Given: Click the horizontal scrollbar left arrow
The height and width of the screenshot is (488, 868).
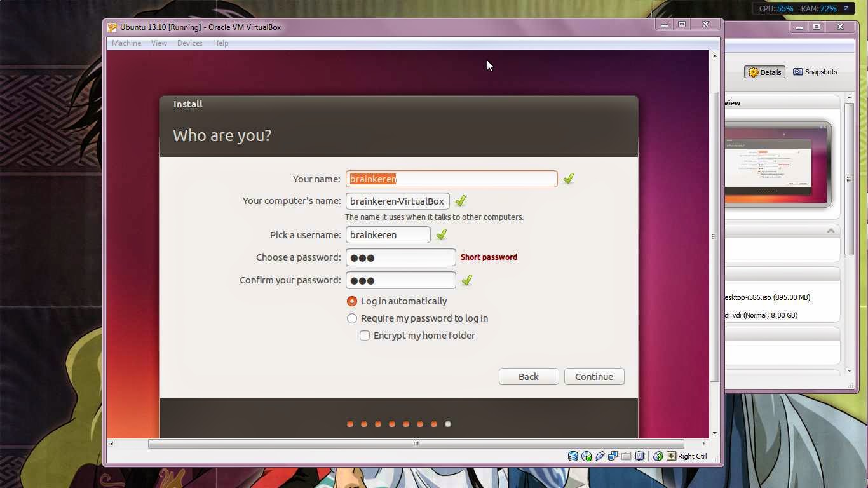Looking at the screenshot, I should point(112,444).
